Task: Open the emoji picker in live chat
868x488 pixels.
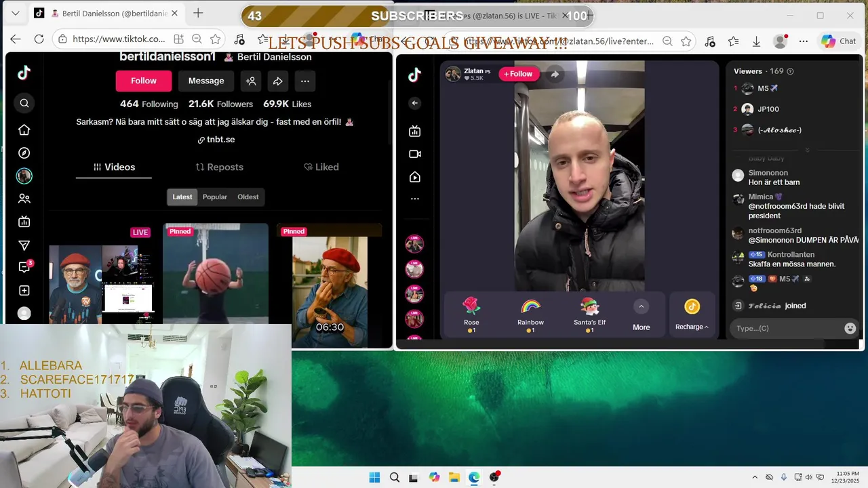Action: [x=850, y=328]
